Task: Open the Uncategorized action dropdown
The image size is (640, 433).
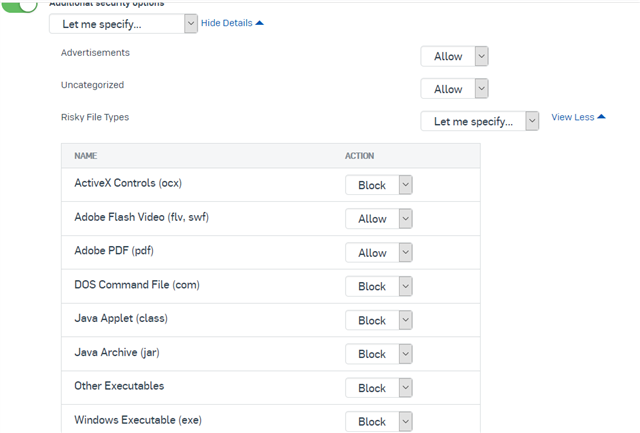Action: click(454, 89)
